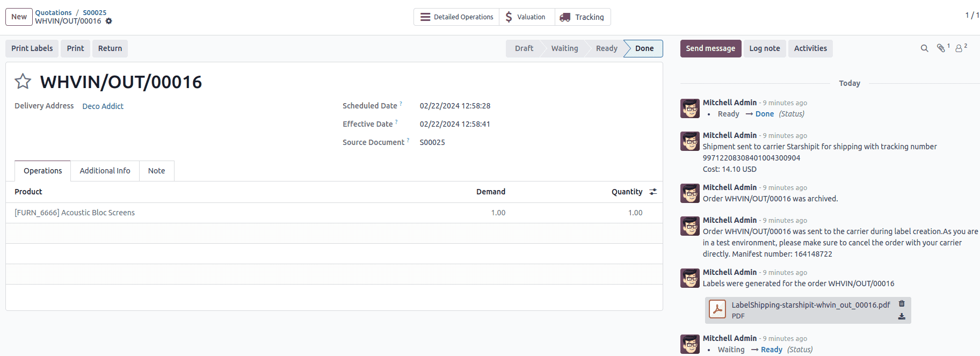Open the Deco Addict delivery address link
Viewport: 980px width, 356px height.
pyautogui.click(x=103, y=106)
